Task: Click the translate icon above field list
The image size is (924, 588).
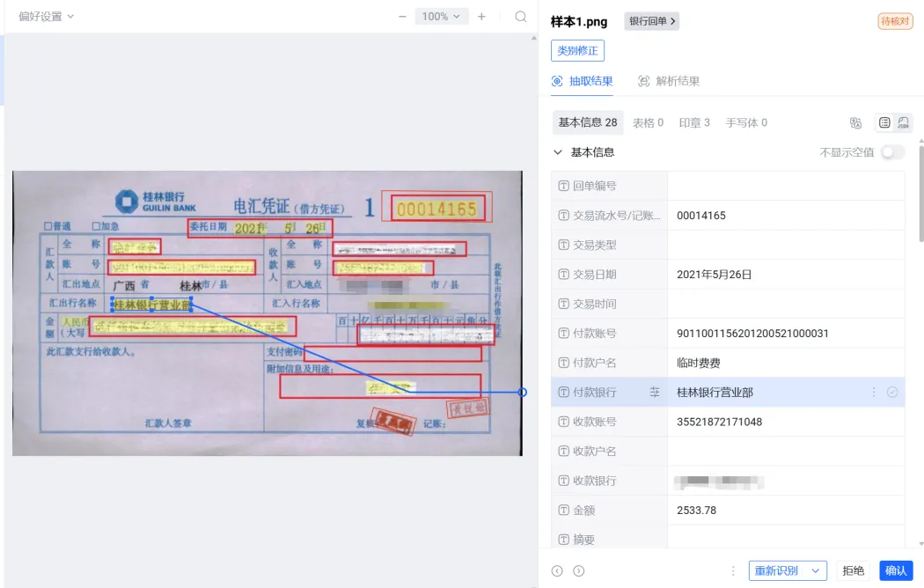Action: [855, 123]
